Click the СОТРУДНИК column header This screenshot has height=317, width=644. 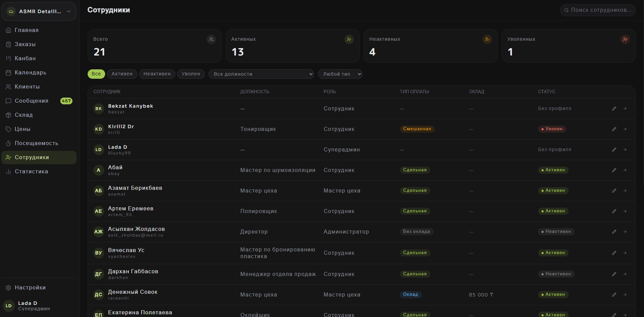click(107, 92)
